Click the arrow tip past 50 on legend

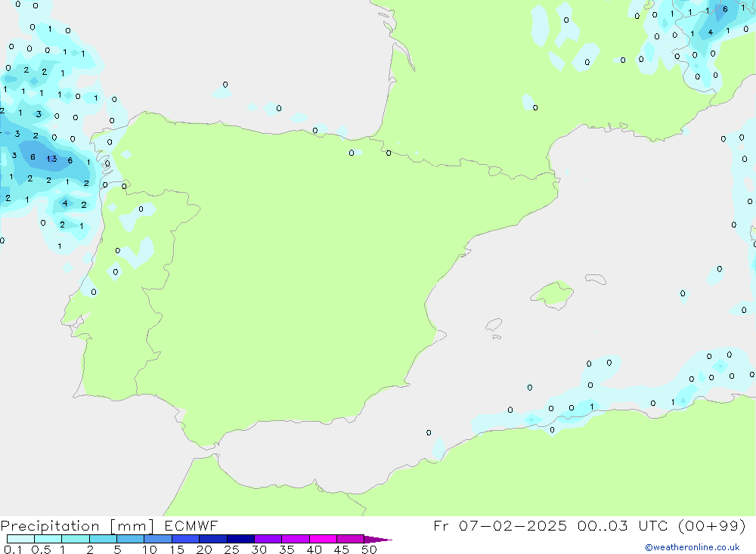coord(379,540)
